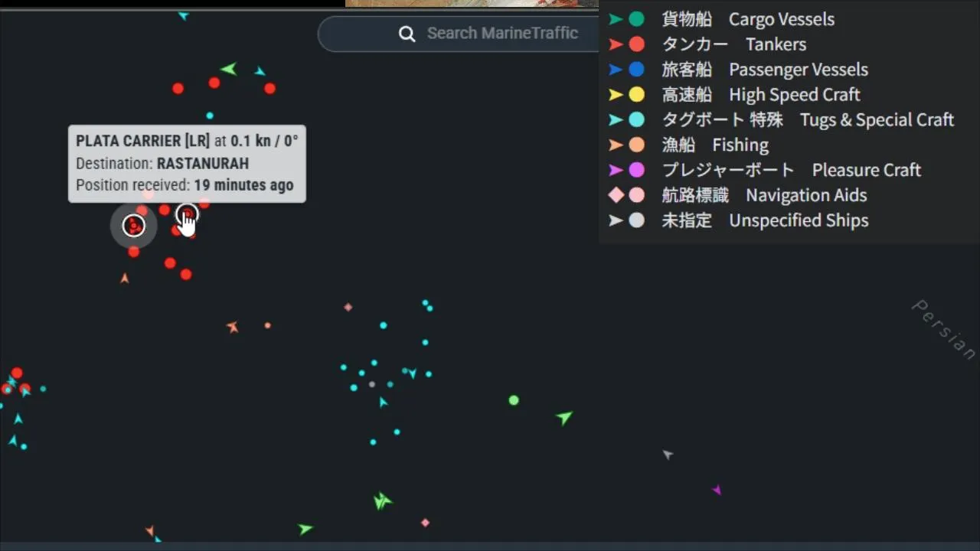Click the 'High Speed Craft' legend label

coord(795,95)
